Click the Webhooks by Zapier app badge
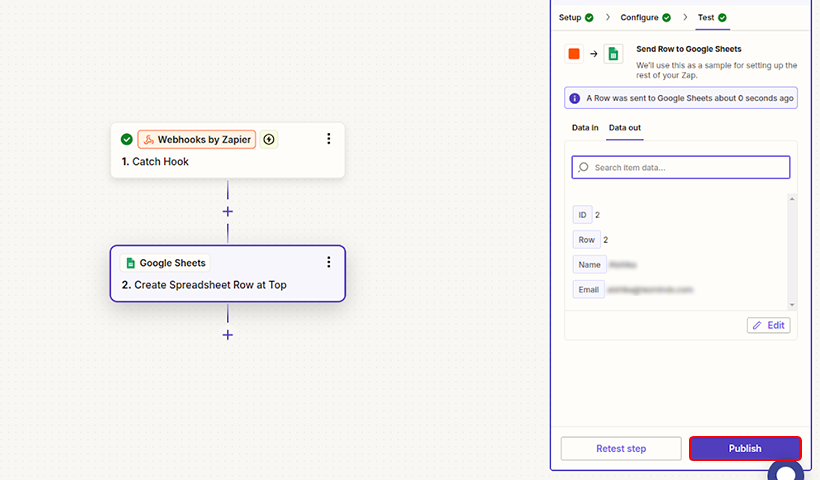The image size is (820, 480). tap(197, 140)
